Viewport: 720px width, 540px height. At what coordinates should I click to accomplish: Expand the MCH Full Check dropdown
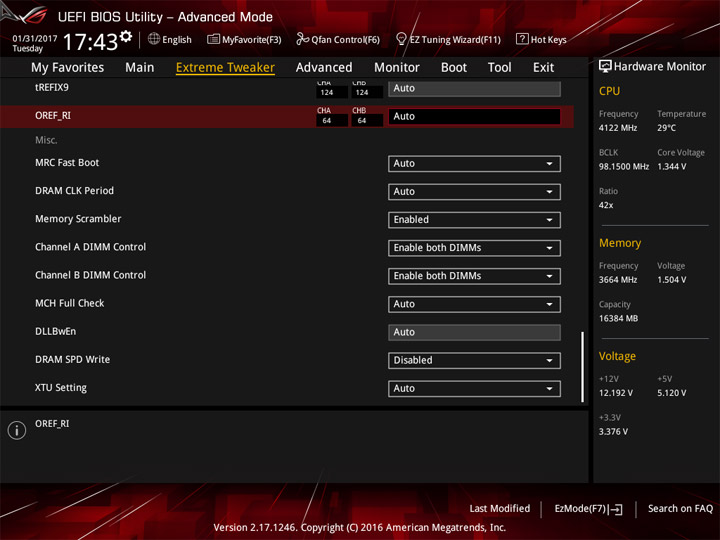pos(474,304)
